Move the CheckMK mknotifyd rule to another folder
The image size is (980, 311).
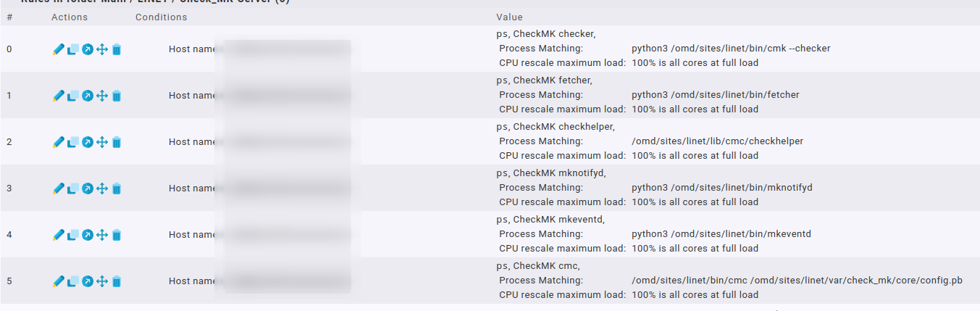click(x=88, y=188)
